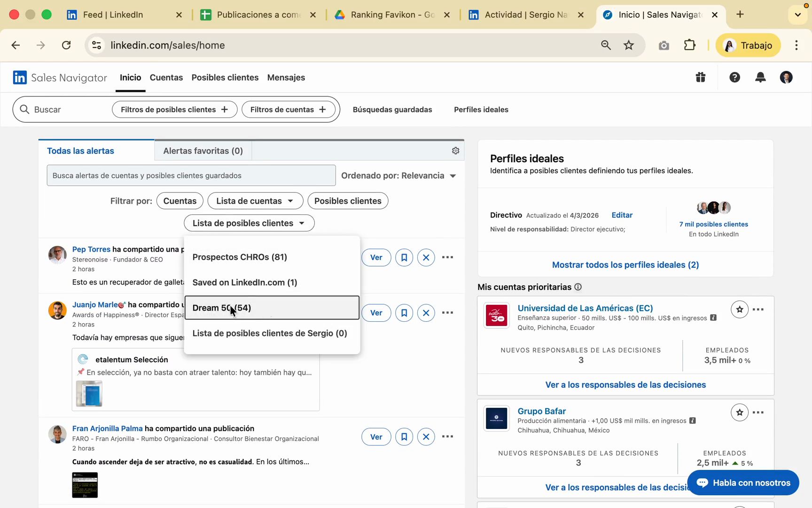812x508 pixels.
Task: Open the help question mark icon
Action: 734,78
